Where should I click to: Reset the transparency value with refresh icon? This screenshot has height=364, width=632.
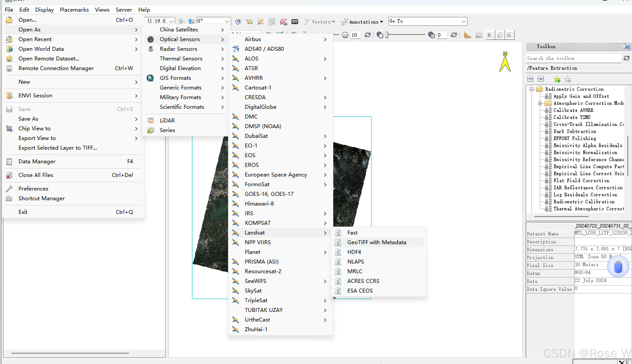click(x=454, y=35)
